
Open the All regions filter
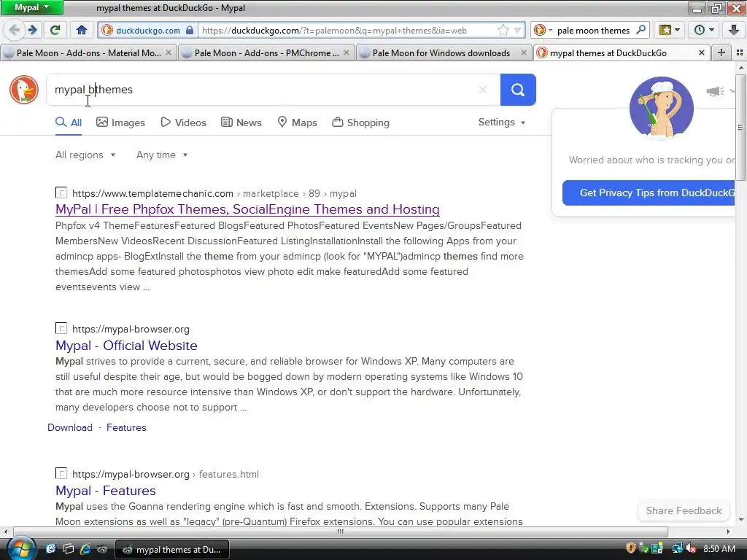tap(85, 155)
